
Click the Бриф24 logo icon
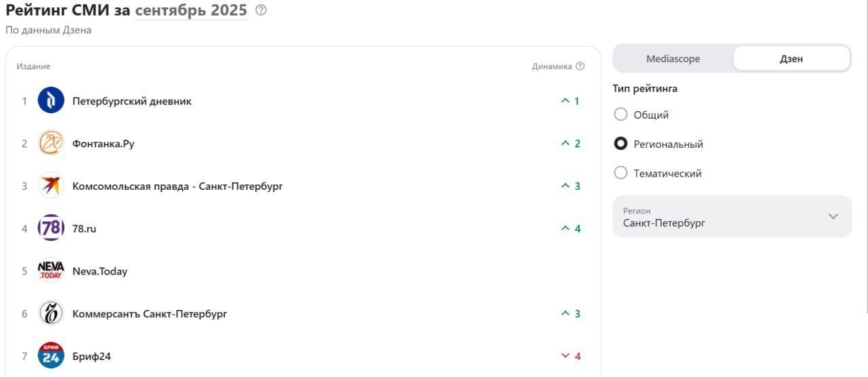(x=51, y=356)
